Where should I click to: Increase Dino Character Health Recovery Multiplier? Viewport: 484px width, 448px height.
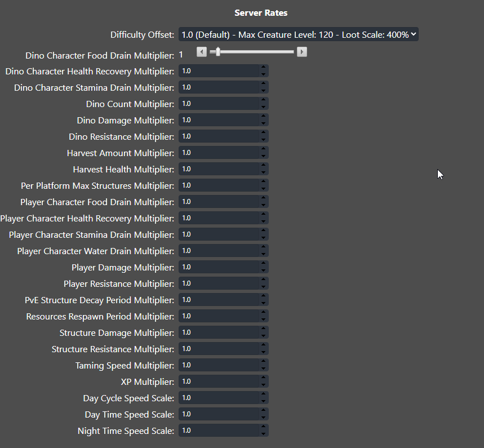point(263,68)
